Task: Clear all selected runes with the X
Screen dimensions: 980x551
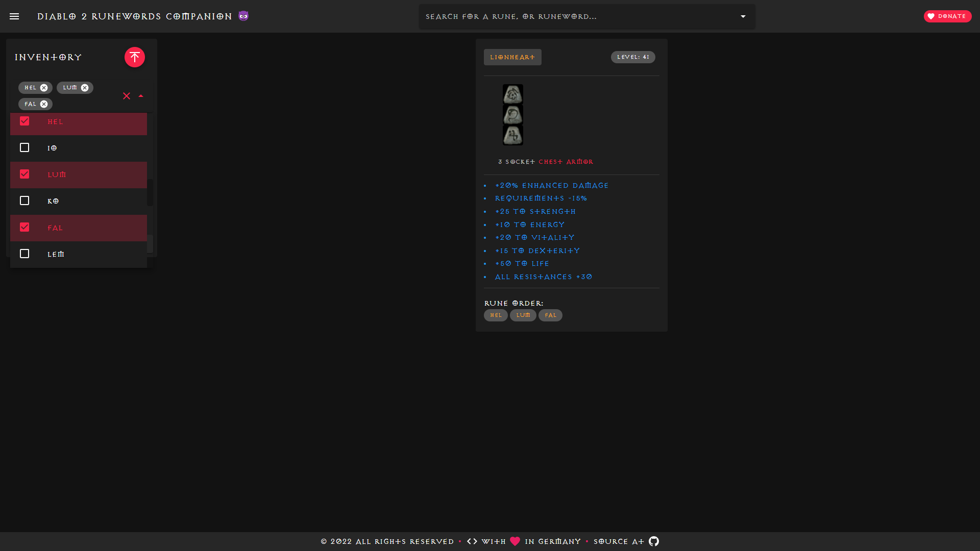Action: point(127,96)
